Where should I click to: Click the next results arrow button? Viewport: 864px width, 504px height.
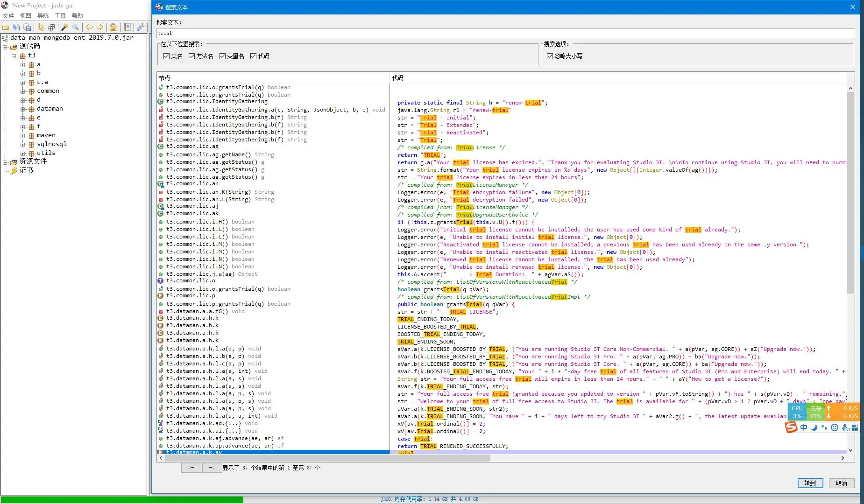click(x=212, y=468)
